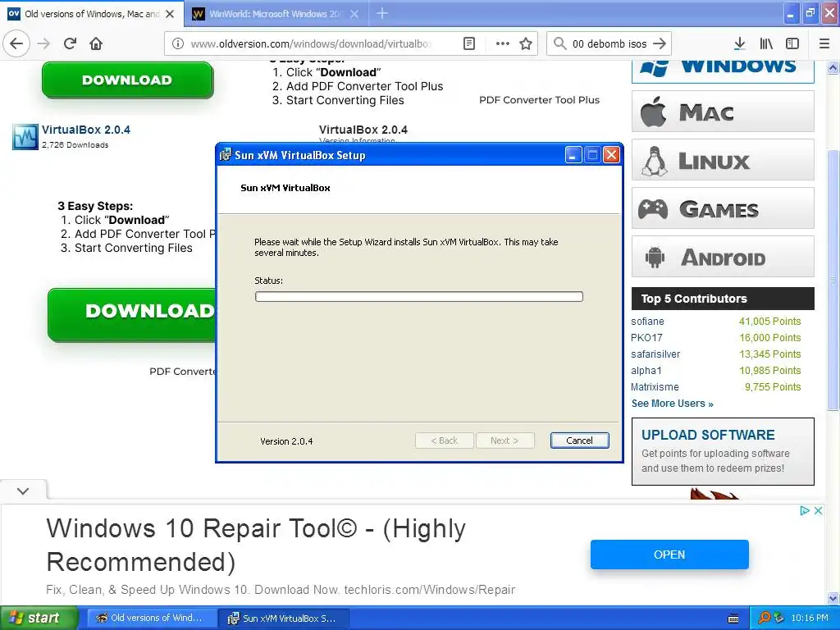The width and height of the screenshot is (840, 630).
Task: Collapse the ad panel with chevron
Action: click(x=23, y=491)
